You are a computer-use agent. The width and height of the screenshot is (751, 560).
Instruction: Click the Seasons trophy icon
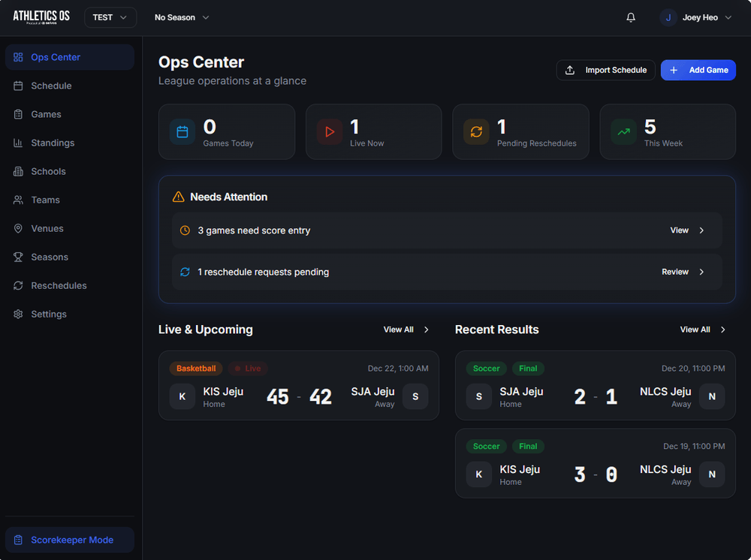[x=18, y=257]
